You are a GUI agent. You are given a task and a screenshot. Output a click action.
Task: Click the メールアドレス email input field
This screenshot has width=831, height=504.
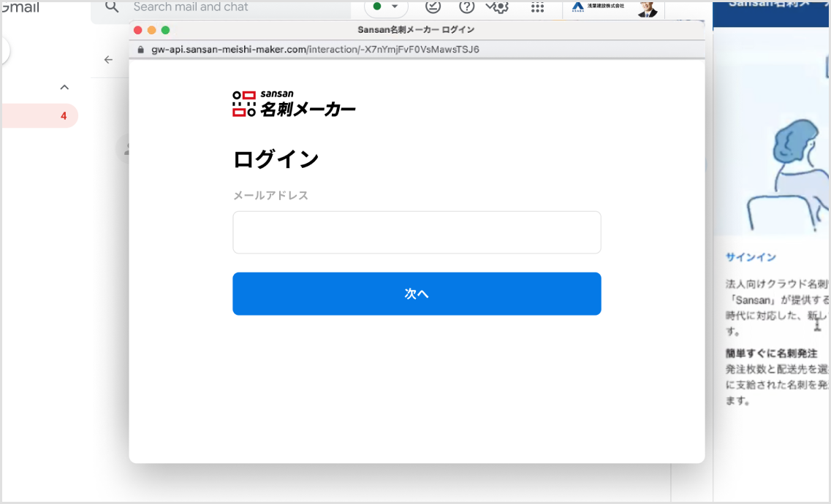pyautogui.click(x=417, y=232)
